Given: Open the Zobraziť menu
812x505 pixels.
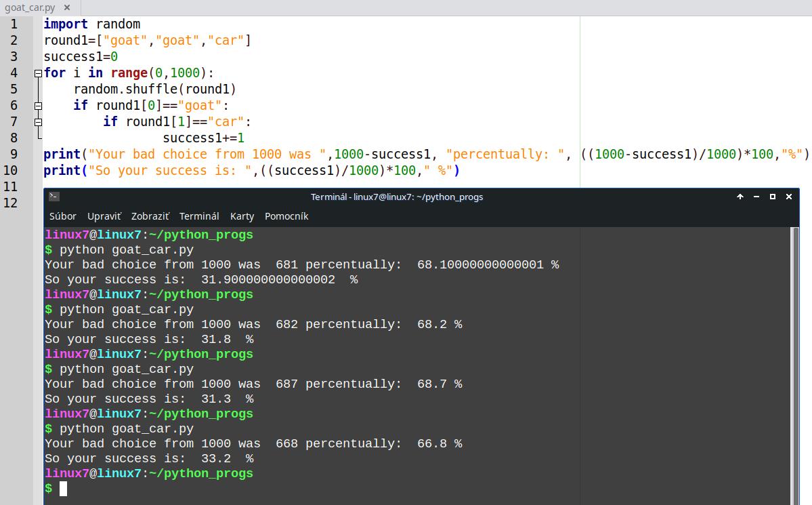Looking at the screenshot, I should [x=150, y=216].
